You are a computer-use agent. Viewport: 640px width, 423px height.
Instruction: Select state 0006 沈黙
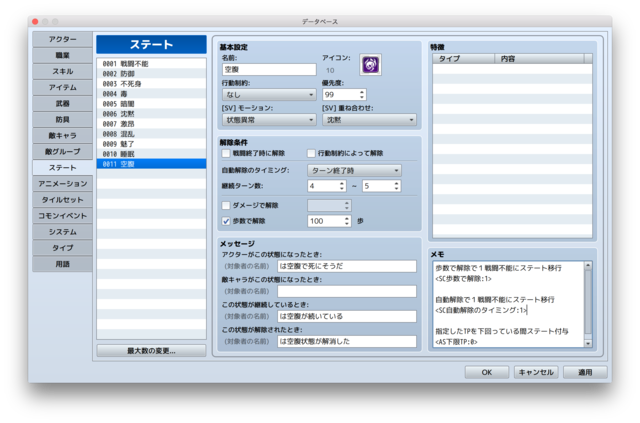pyautogui.click(x=151, y=114)
